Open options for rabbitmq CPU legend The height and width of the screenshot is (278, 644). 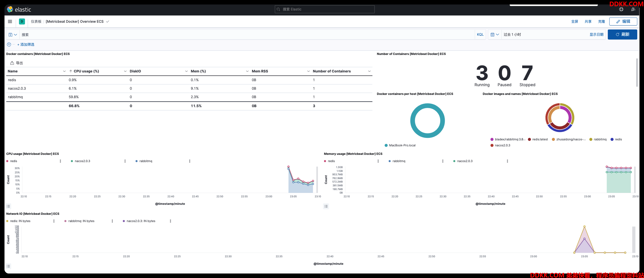coord(189,161)
